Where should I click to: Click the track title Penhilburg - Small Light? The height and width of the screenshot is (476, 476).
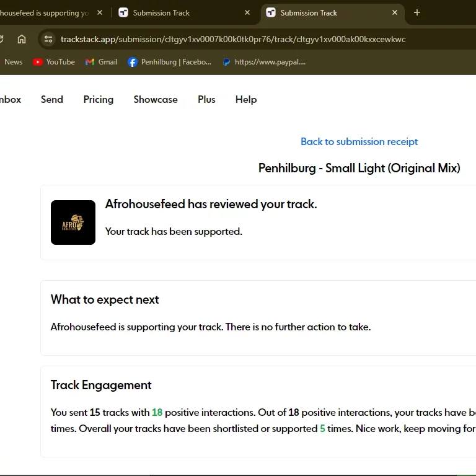point(359,168)
